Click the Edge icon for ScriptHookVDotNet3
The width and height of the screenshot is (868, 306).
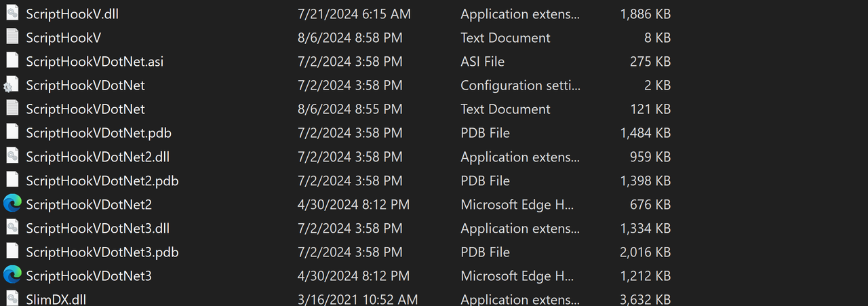click(x=12, y=275)
